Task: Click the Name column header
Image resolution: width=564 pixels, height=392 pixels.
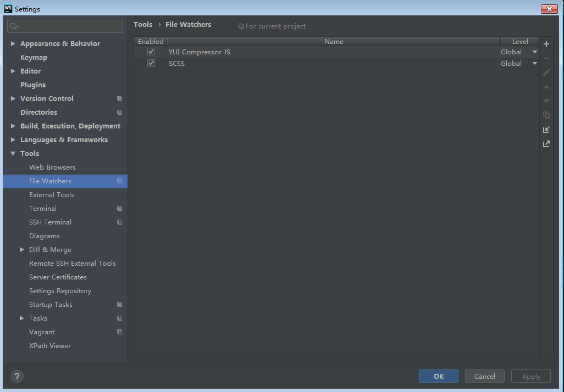Action: (x=334, y=41)
